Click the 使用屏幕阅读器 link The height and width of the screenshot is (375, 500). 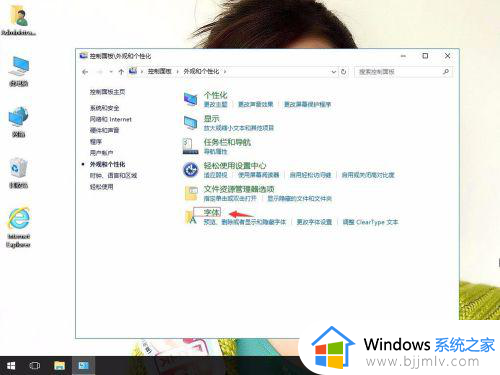pos(259,175)
